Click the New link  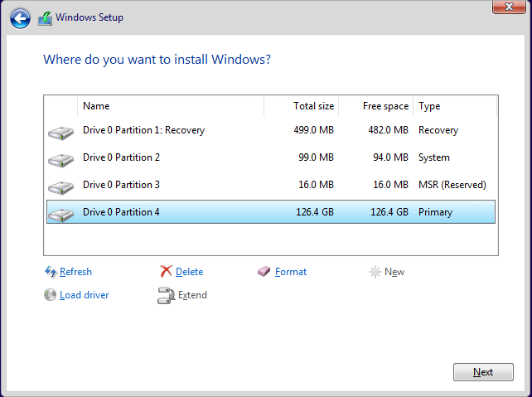coord(394,272)
